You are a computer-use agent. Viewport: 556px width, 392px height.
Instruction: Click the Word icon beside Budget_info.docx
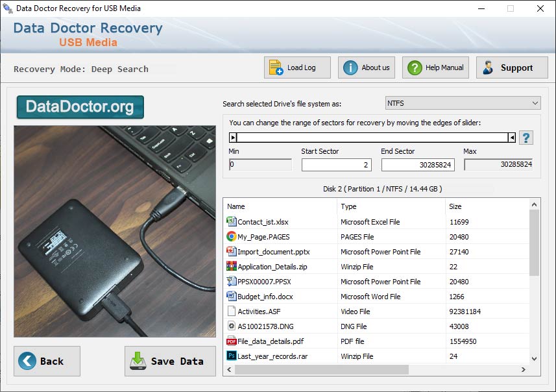[231, 296]
